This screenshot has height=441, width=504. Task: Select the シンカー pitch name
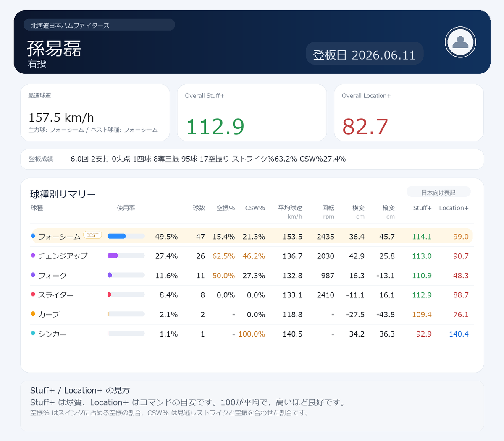(x=52, y=334)
